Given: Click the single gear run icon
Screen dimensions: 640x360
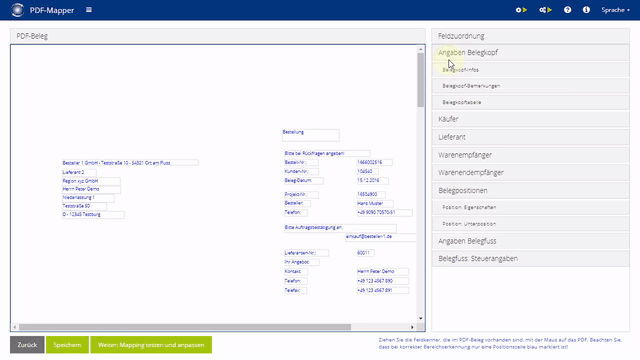Looking at the screenshot, I should point(521,10).
